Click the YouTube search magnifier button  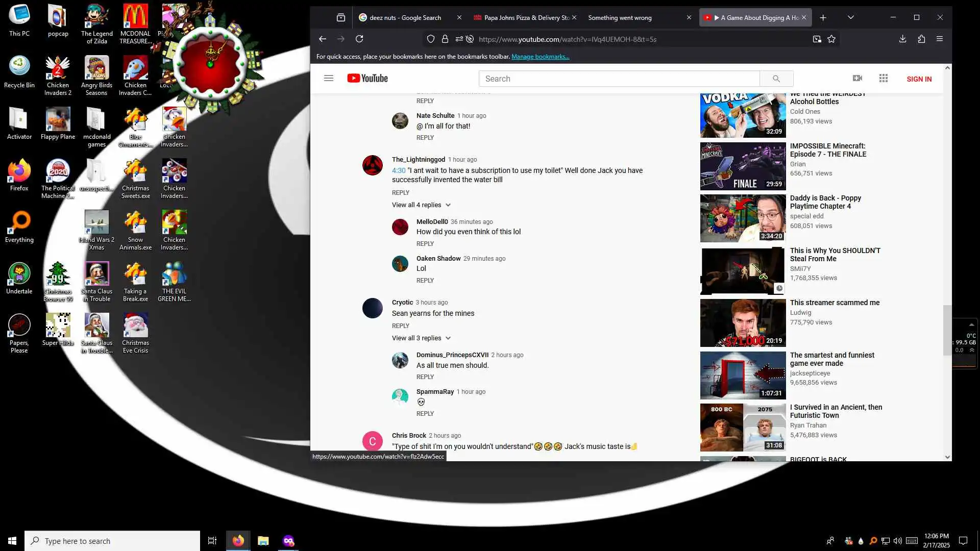[x=776, y=79]
